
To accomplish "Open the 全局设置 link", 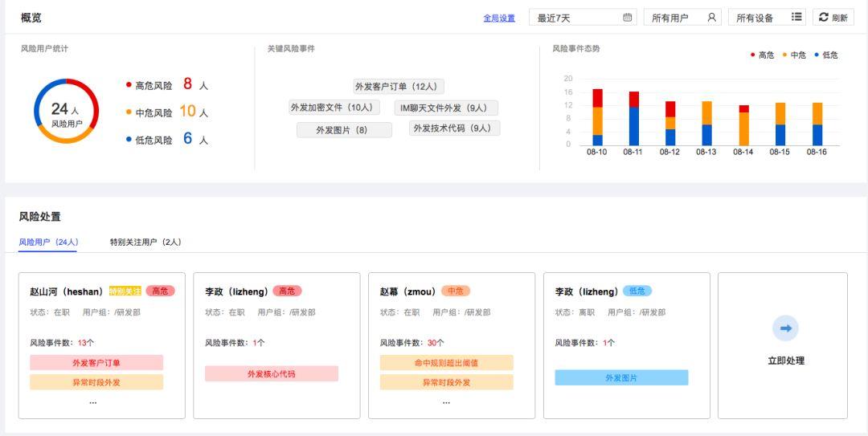I will pyautogui.click(x=499, y=18).
